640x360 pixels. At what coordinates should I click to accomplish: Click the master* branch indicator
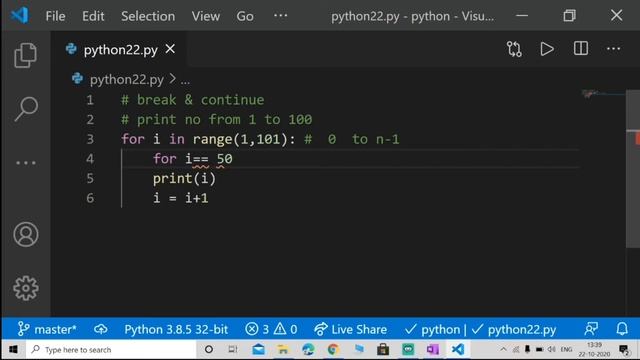point(47,329)
